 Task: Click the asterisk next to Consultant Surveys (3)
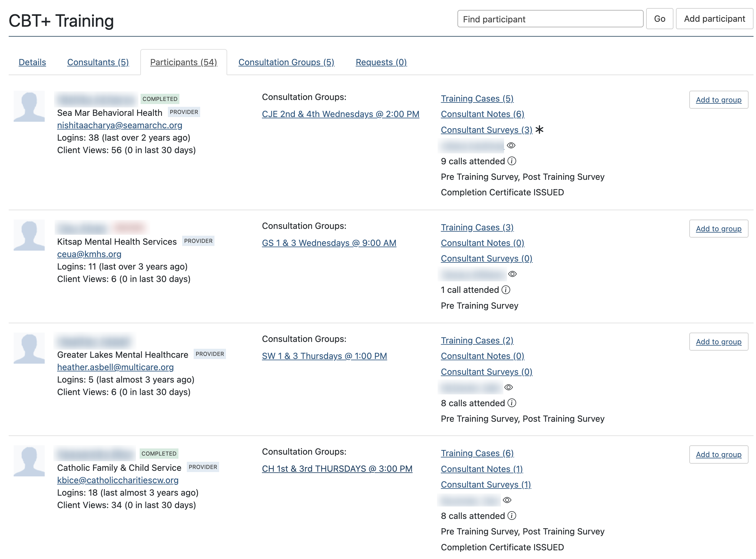click(539, 130)
